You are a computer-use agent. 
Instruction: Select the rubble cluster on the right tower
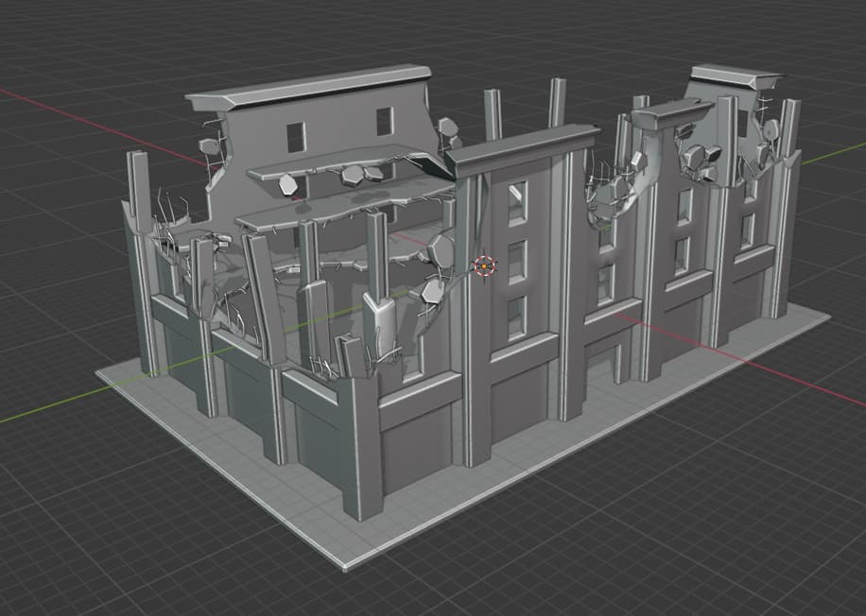point(701,162)
